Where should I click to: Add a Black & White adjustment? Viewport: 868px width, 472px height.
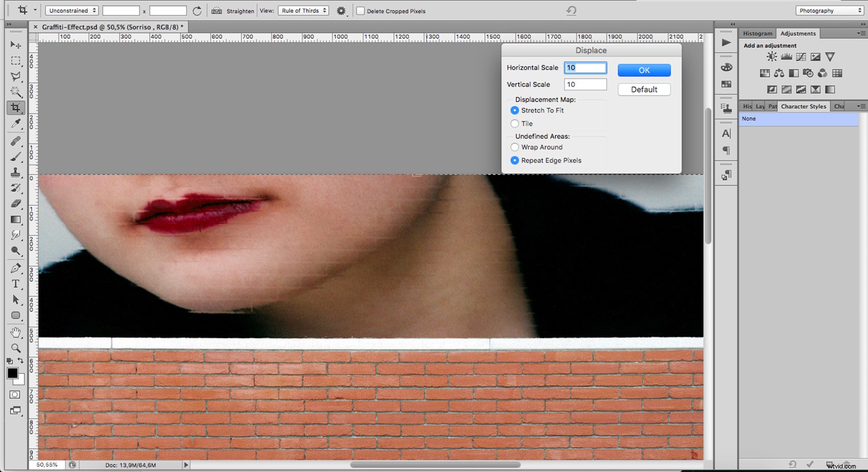tap(793, 73)
